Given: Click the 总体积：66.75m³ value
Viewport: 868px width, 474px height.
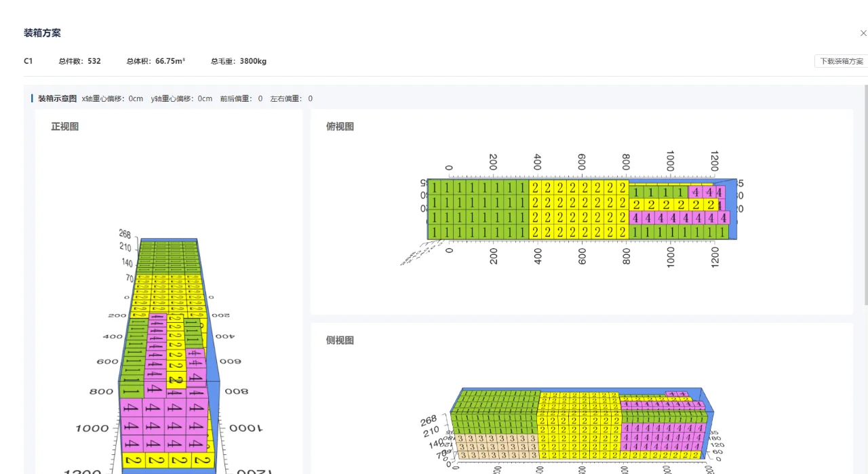Looking at the screenshot, I should tap(156, 61).
